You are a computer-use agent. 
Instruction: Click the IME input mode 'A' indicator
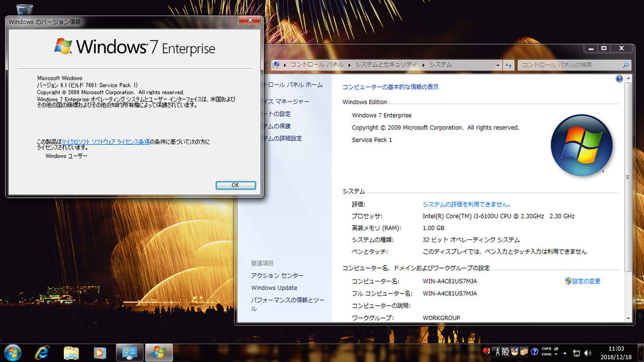[x=498, y=352]
